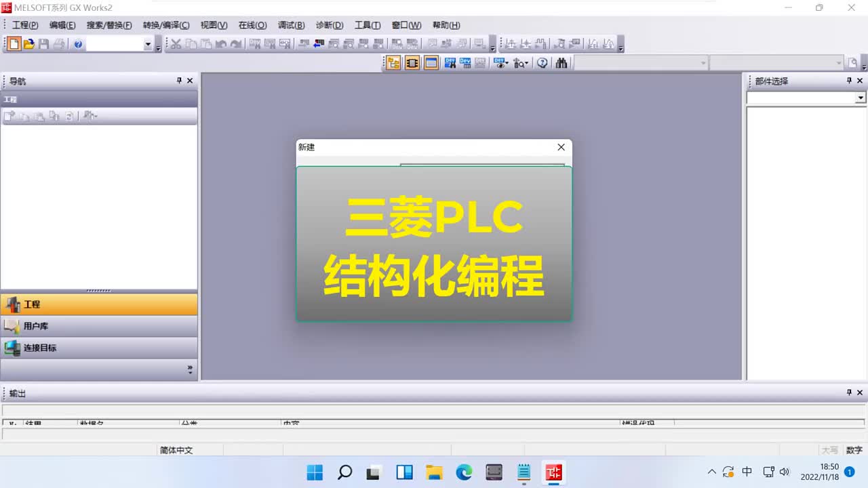Click the taskbar volume speaker icon
Screen dimensions: 868x488
click(785, 472)
